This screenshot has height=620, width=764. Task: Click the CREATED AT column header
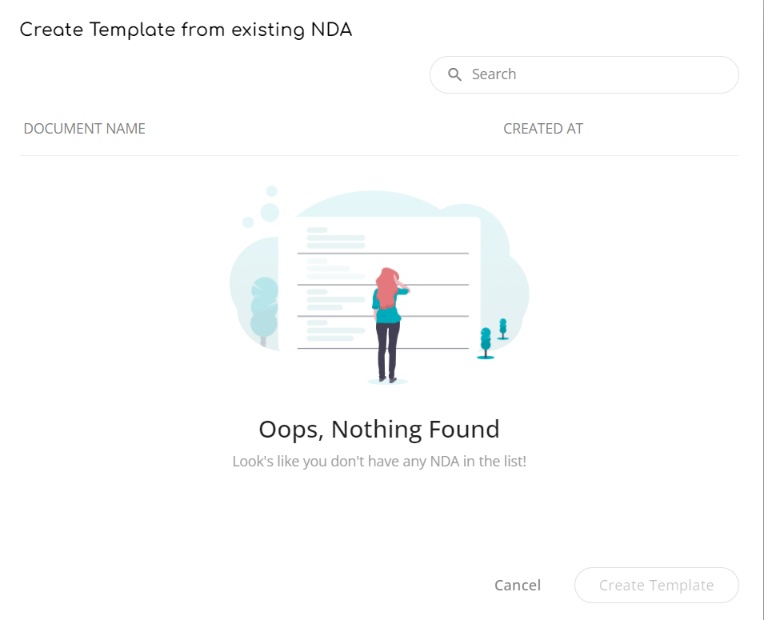pos(543,129)
